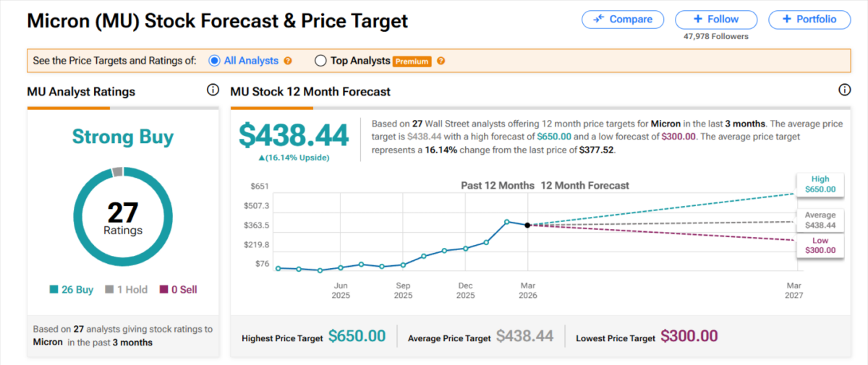Click the '47,978 Followers' count

click(x=716, y=36)
